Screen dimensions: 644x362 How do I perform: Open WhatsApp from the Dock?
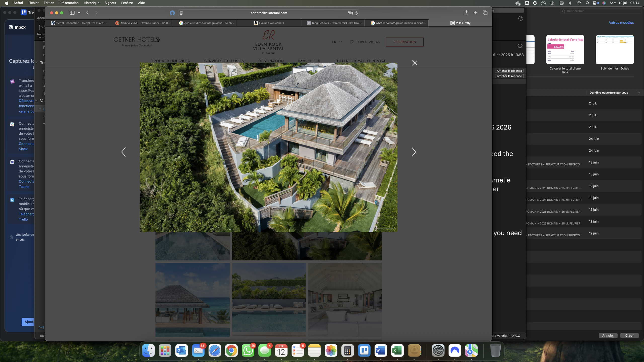(x=248, y=350)
